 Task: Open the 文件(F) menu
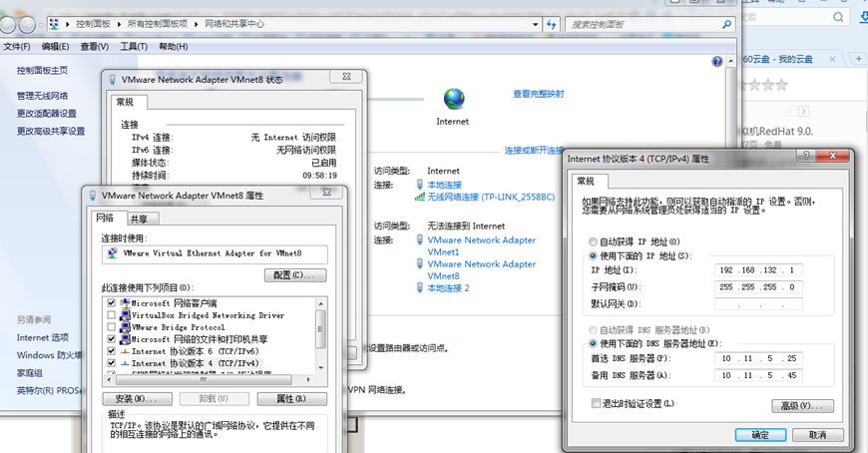pos(17,47)
